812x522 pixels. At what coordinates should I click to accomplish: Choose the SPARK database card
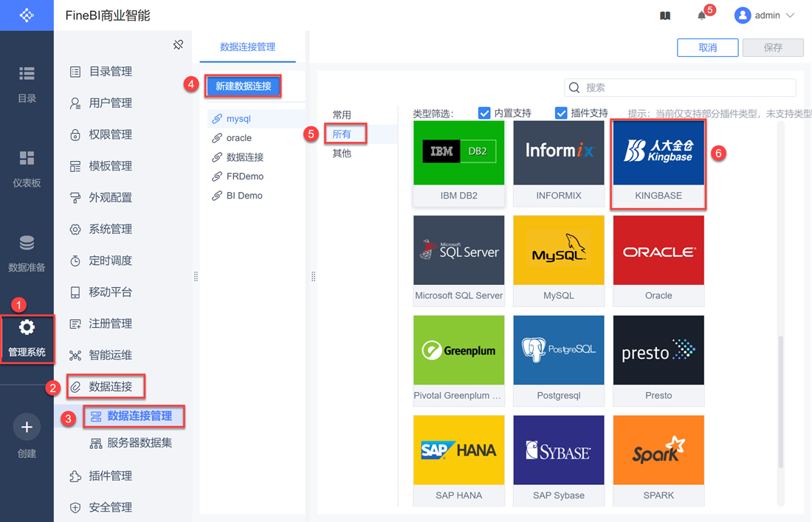pyautogui.click(x=658, y=461)
